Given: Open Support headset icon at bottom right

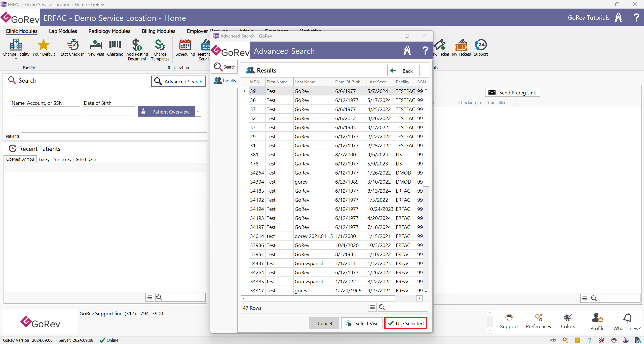Looking at the screenshot, I should pyautogui.click(x=509, y=318).
